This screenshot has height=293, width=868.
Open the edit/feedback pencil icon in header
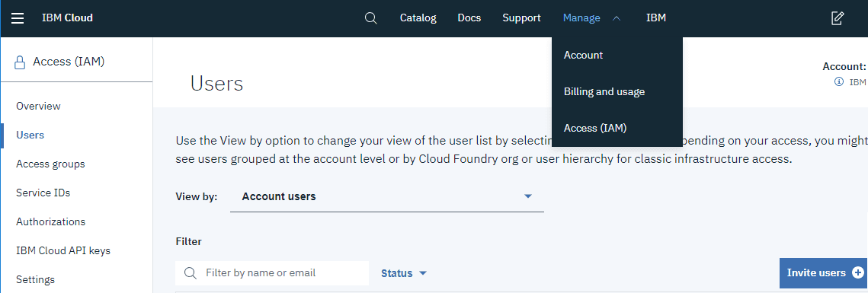[x=838, y=18]
